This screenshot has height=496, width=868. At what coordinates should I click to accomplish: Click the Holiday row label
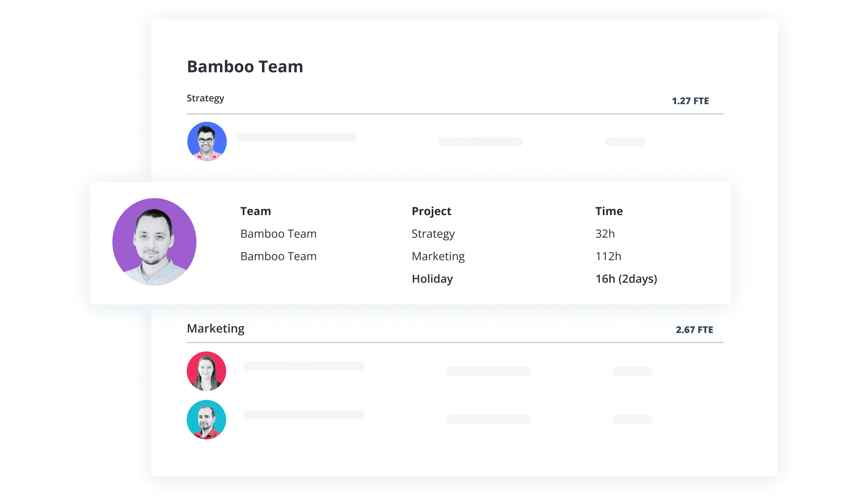(x=432, y=279)
